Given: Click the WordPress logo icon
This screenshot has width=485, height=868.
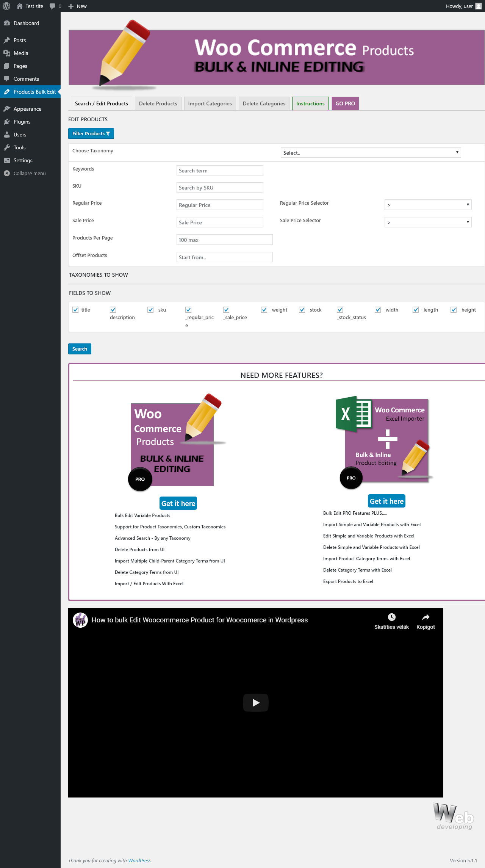Looking at the screenshot, I should 6,6.
